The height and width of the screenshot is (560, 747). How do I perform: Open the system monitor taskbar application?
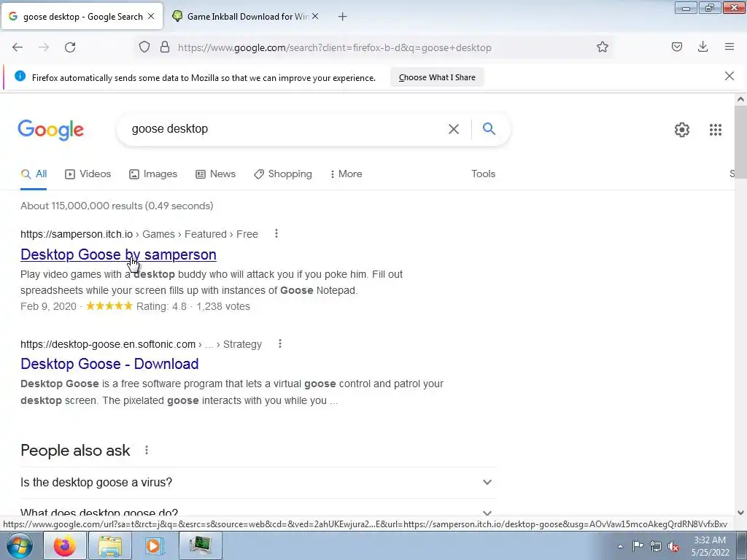click(x=200, y=545)
